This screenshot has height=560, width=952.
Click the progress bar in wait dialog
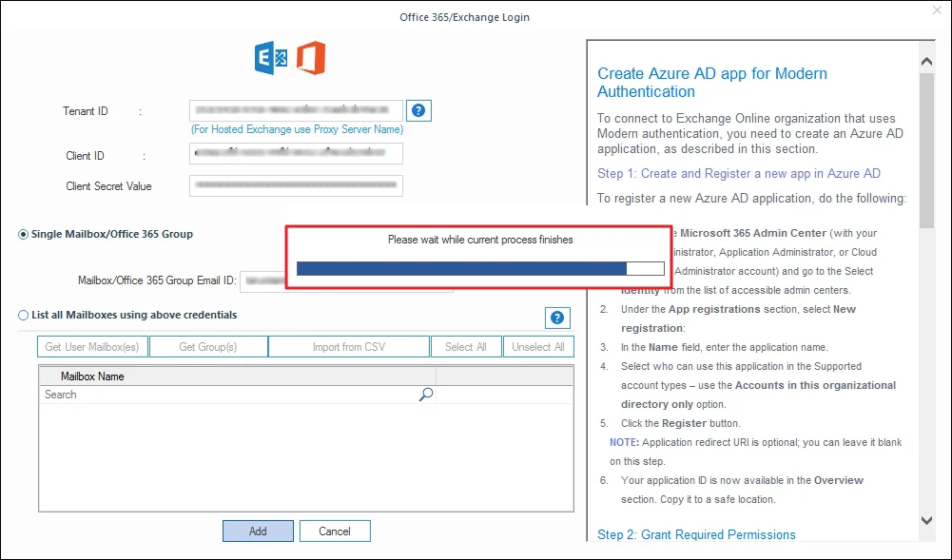click(x=480, y=268)
